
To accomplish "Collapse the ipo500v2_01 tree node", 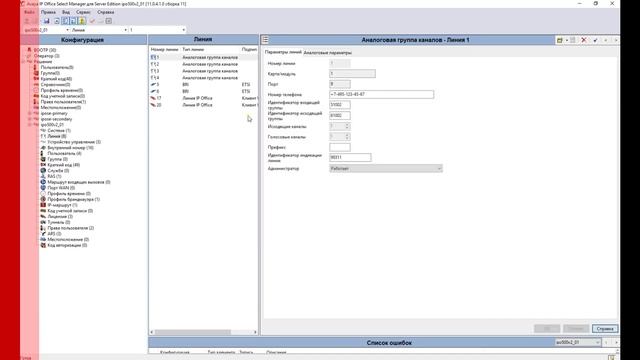I will (x=29, y=124).
